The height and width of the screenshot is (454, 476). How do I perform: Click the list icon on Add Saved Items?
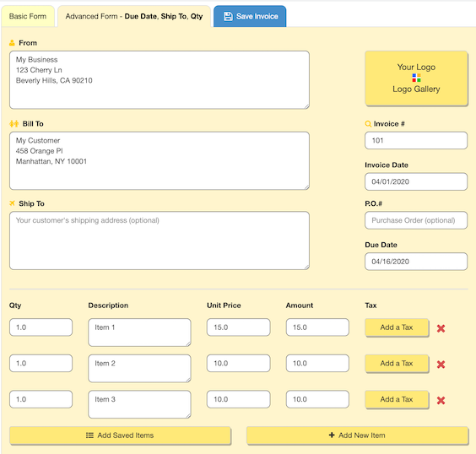pos(89,435)
